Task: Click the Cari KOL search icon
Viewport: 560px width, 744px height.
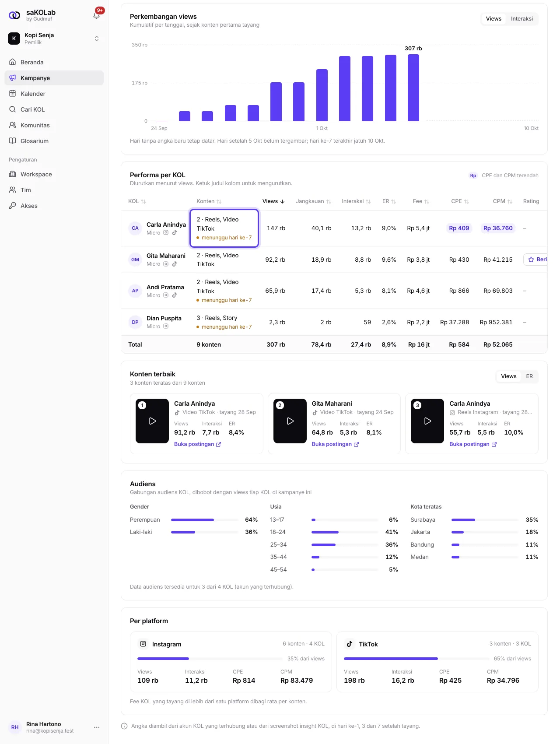Action: pos(13,109)
